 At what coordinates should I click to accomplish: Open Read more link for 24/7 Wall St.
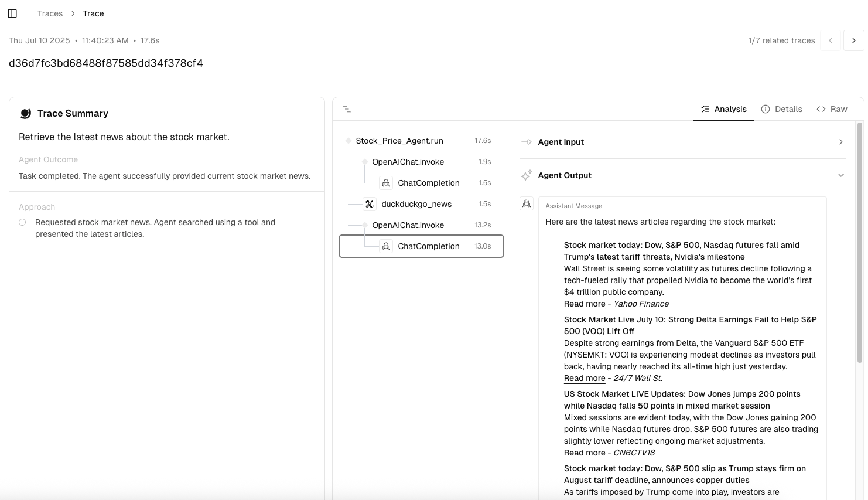click(585, 378)
